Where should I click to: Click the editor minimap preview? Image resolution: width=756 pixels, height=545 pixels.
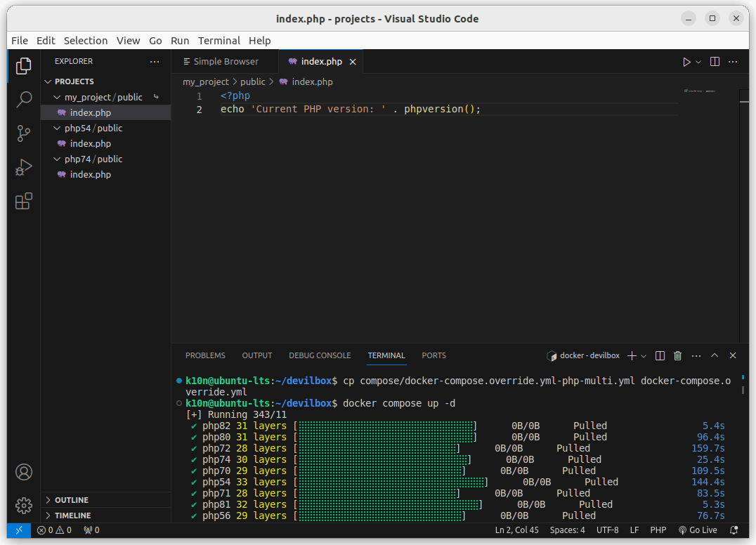tap(700, 91)
